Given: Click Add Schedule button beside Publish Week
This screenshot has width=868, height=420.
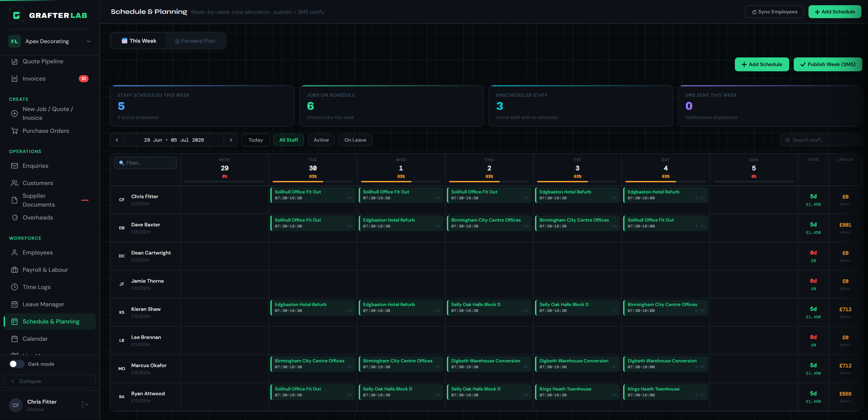Looking at the screenshot, I should point(762,65).
